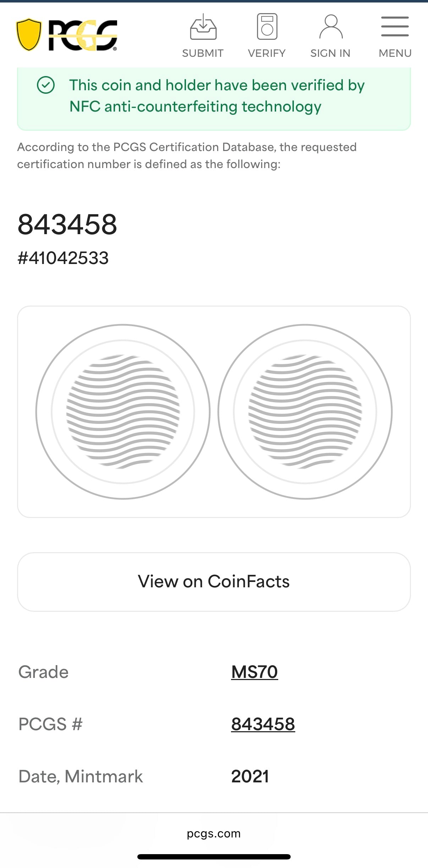The width and height of the screenshot is (428, 868).
Task: Tap the Submit inbox tray icon
Action: [x=203, y=27]
